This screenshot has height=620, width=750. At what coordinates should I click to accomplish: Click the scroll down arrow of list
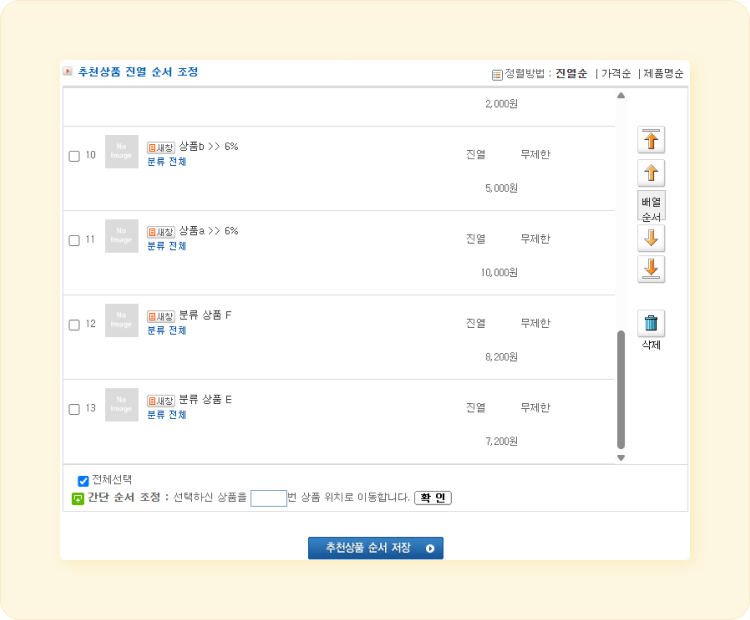(x=621, y=458)
